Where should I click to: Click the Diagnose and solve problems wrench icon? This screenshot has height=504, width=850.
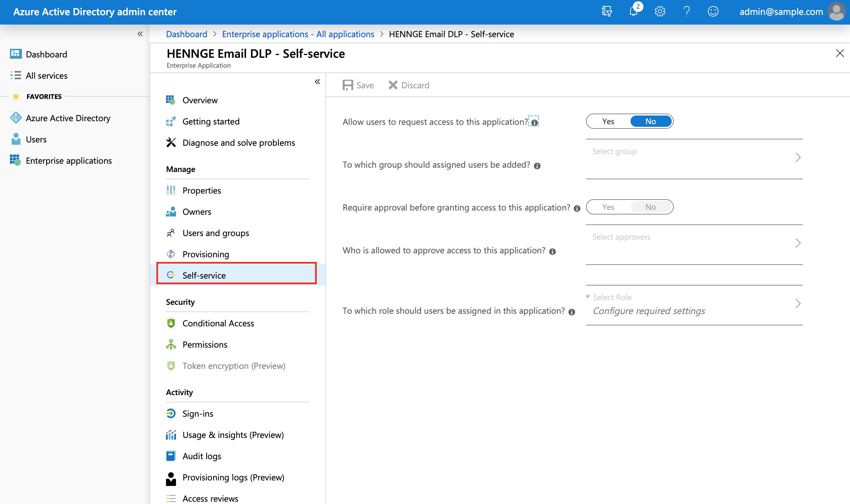171,142
